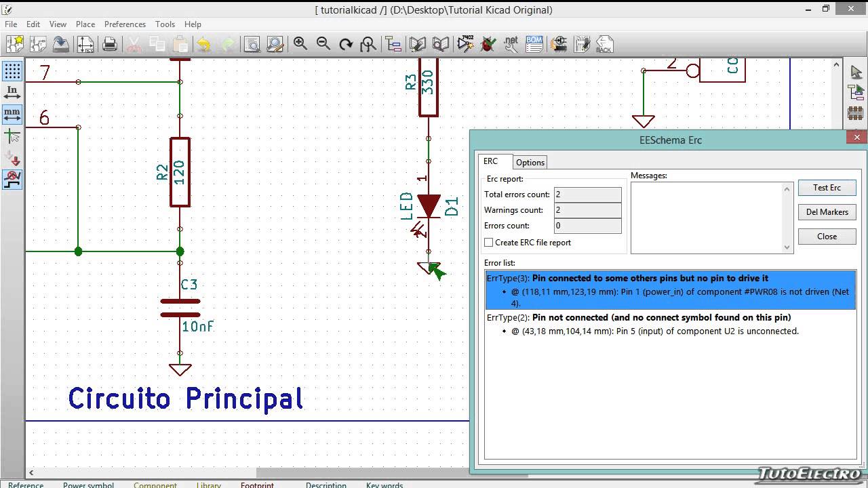
Task: Click the Test Erc button
Action: click(x=827, y=188)
